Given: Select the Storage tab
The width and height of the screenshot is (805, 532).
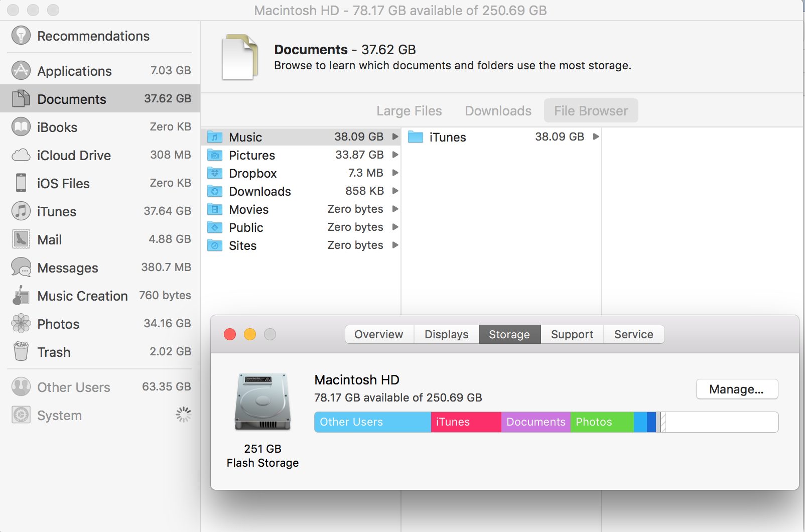Looking at the screenshot, I should (x=509, y=334).
